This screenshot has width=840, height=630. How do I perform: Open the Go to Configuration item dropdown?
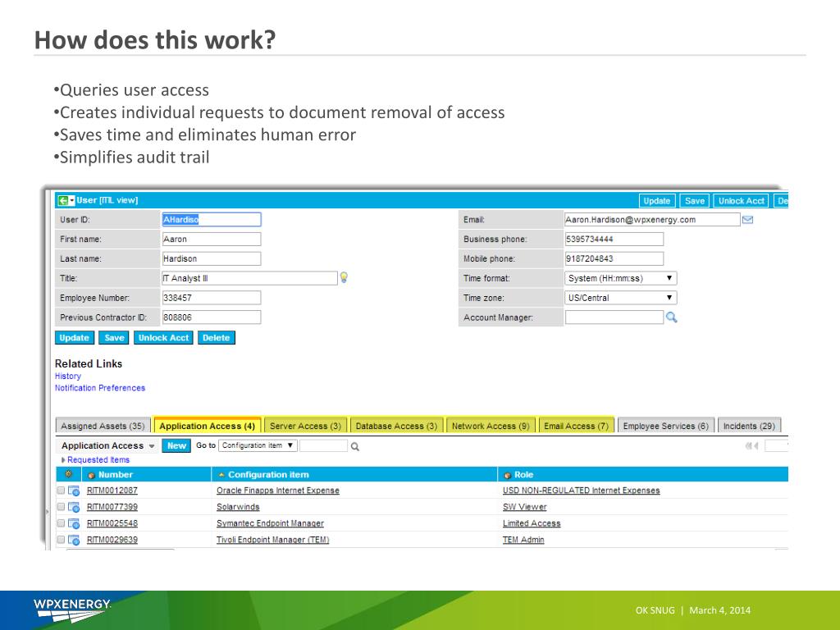tap(258, 445)
